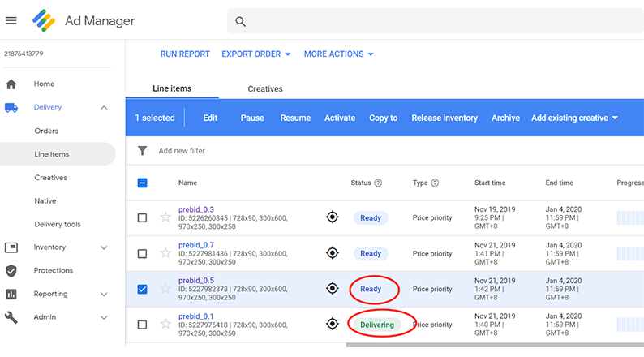Click the Release inventory button
This screenshot has height=357, width=644.
(x=444, y=118)
